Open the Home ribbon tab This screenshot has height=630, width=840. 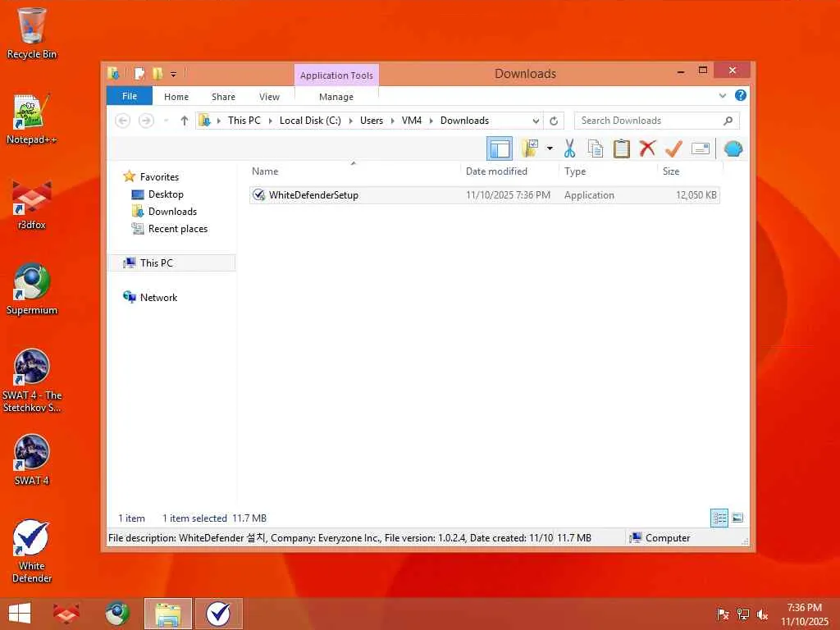pyautogui.click(x=176, y=97)
